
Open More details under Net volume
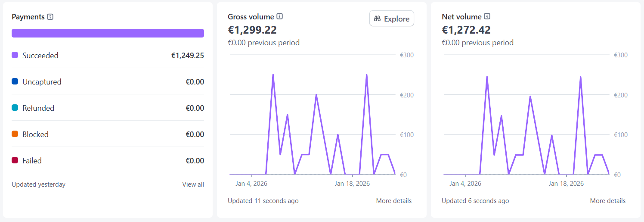click(607, 201)
